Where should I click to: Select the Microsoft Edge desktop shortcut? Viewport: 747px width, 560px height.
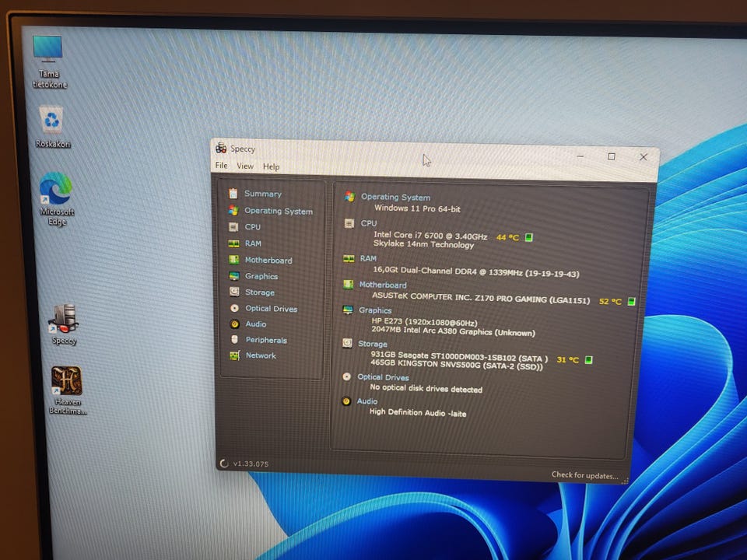click(x=57, y=198)
